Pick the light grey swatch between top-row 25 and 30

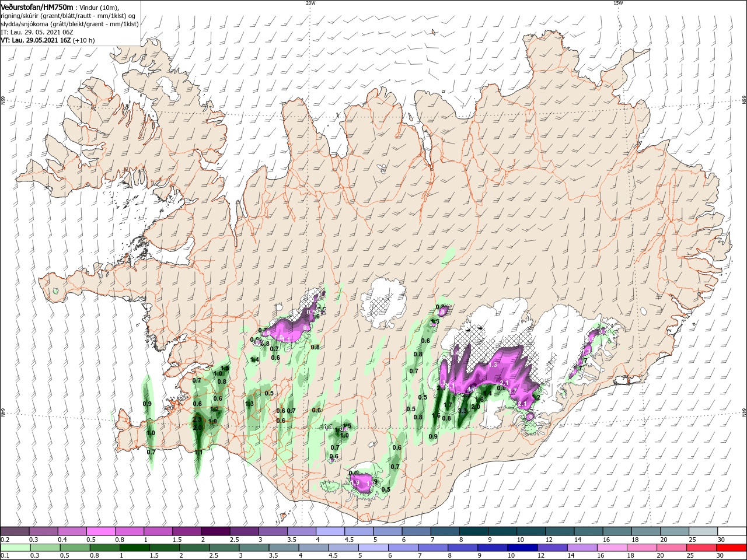click(x=703, y=531)
